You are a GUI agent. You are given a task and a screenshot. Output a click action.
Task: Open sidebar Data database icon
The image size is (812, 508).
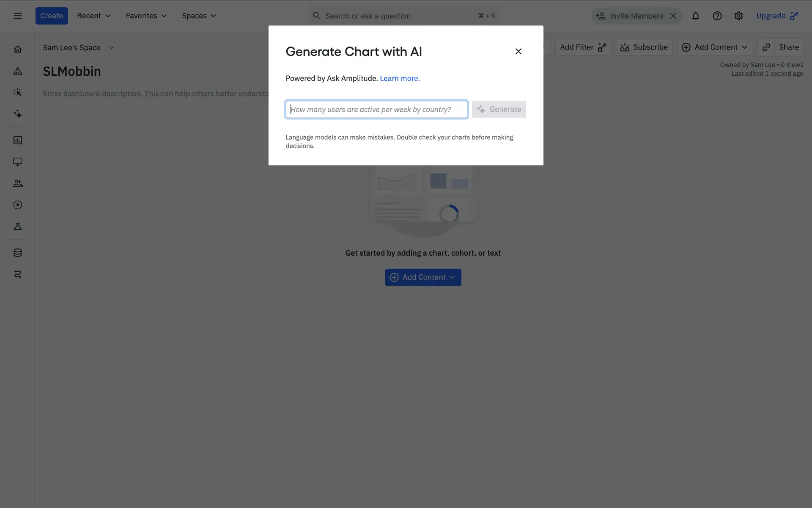point(17,253)
